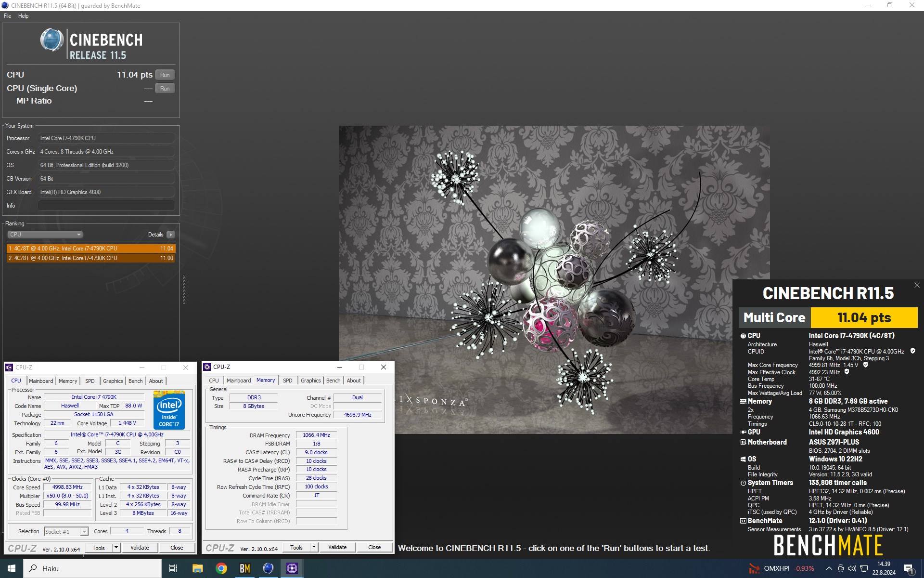Expand the ranking Details arrow

pyautogui.click(x=171, y=235)
